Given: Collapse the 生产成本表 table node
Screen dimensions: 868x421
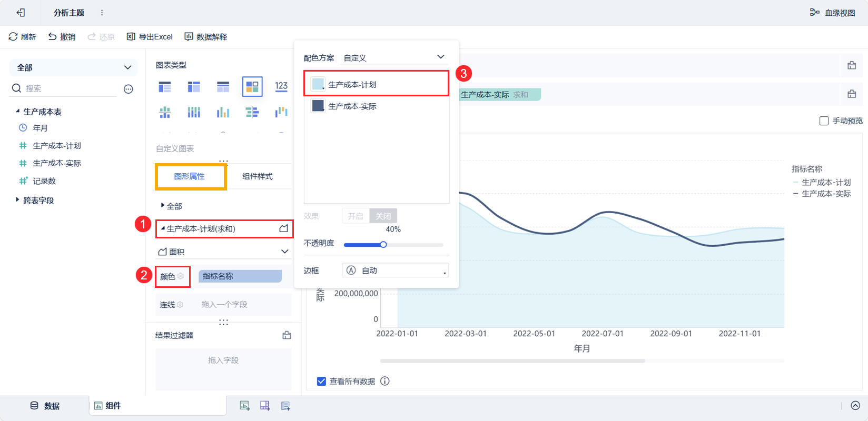Looking at the screenshot, I should (17, 111).
